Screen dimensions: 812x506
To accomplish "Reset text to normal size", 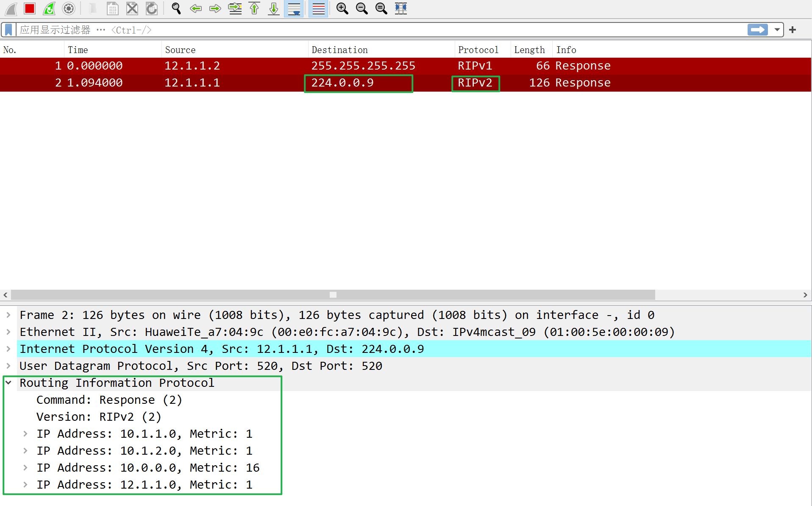I will (x=381, y=8).
